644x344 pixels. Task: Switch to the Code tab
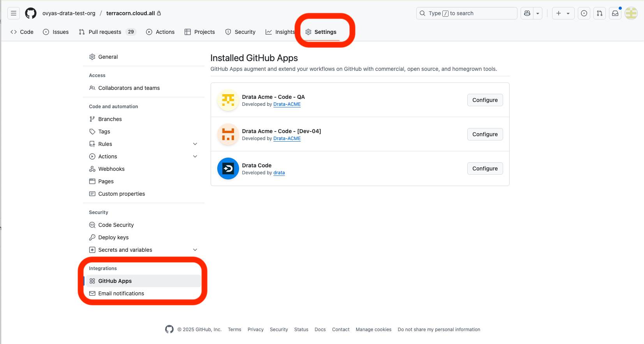22,32
